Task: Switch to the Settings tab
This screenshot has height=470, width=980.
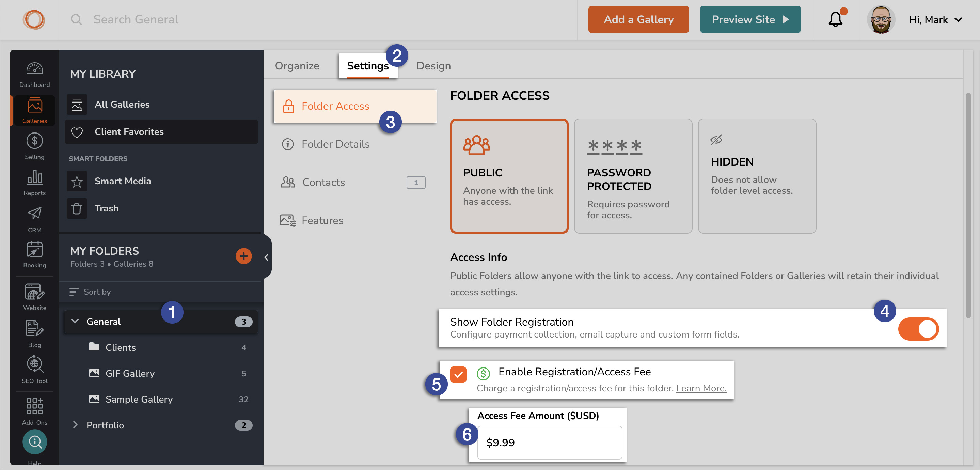Action: 367,66
